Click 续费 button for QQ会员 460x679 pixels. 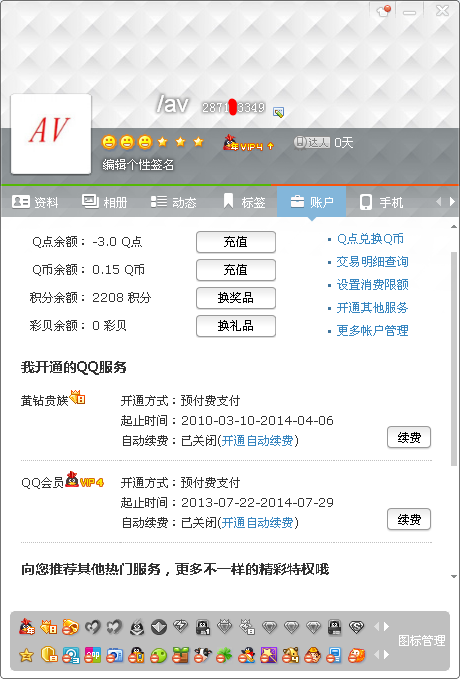[x=409, y=519]
